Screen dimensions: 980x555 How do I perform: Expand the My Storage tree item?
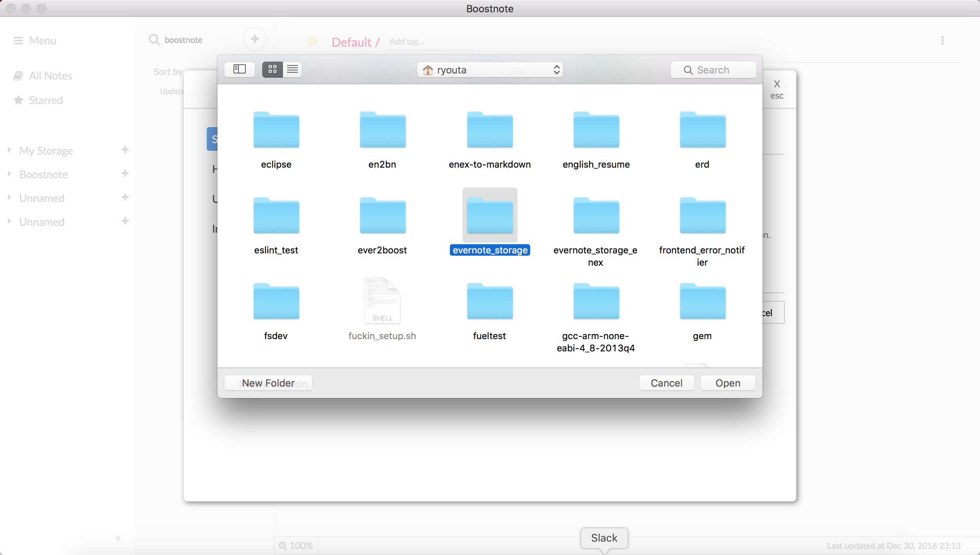(x=10, y=150)
